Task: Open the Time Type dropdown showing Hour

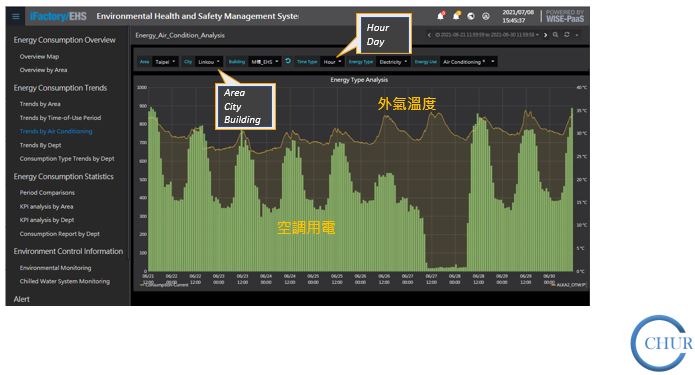Action: pyautogui.click(x=332, y=62)
